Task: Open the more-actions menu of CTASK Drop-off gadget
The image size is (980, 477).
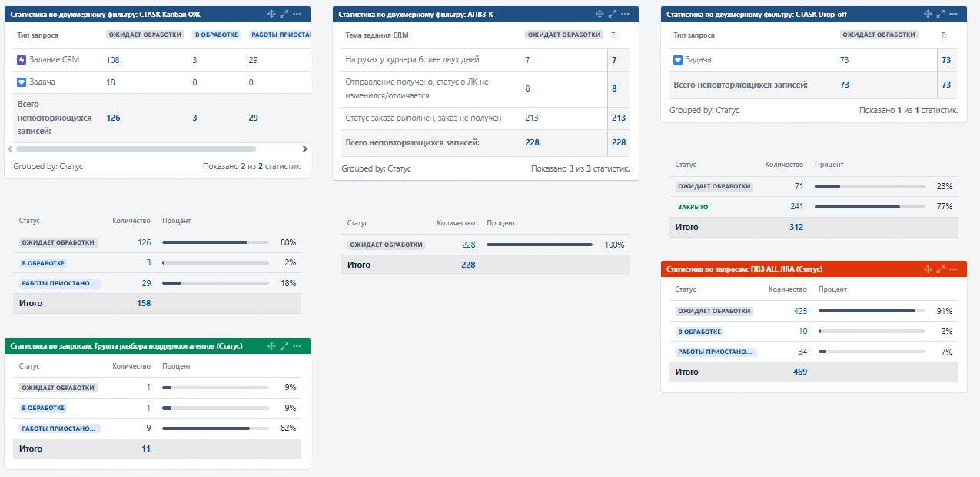Action: pos(954,15)
